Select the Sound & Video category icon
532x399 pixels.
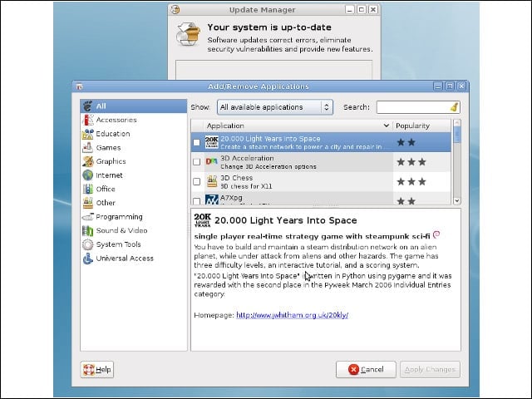tap(88, 230)
